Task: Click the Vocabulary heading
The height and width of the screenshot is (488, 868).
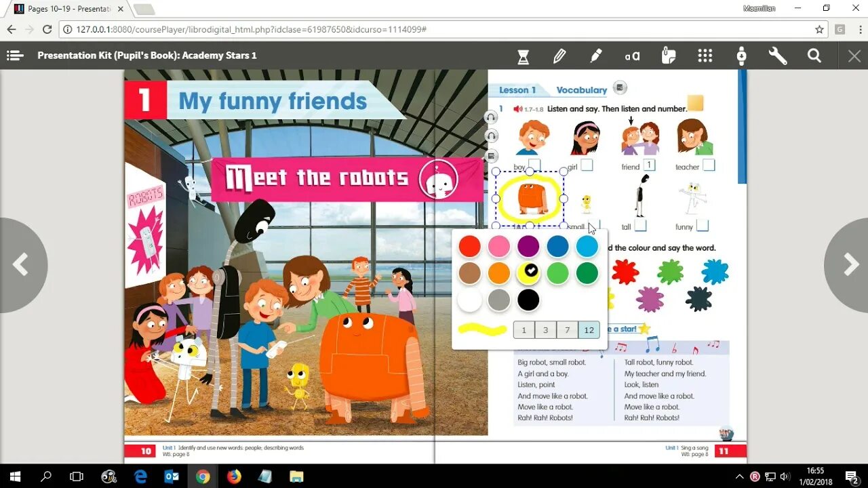Action: pyautogui.click(x=581, y=90)
